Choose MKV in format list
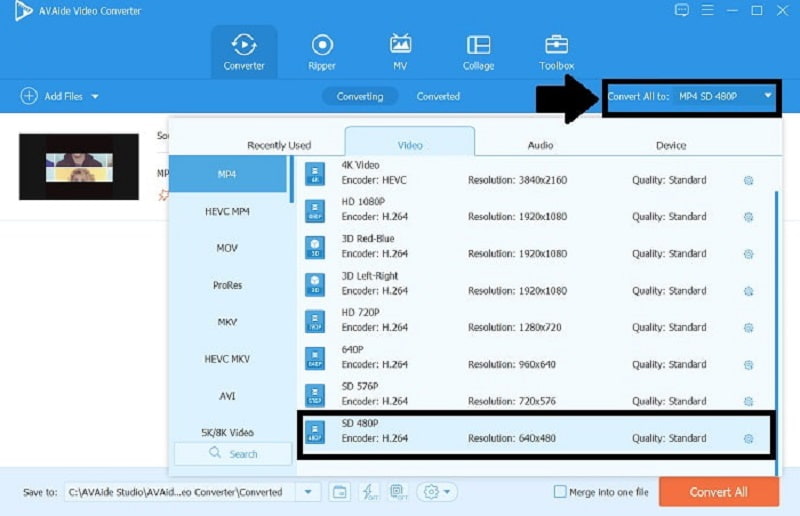800x516 pixels. pyautogui.click(x=228, y=322)
